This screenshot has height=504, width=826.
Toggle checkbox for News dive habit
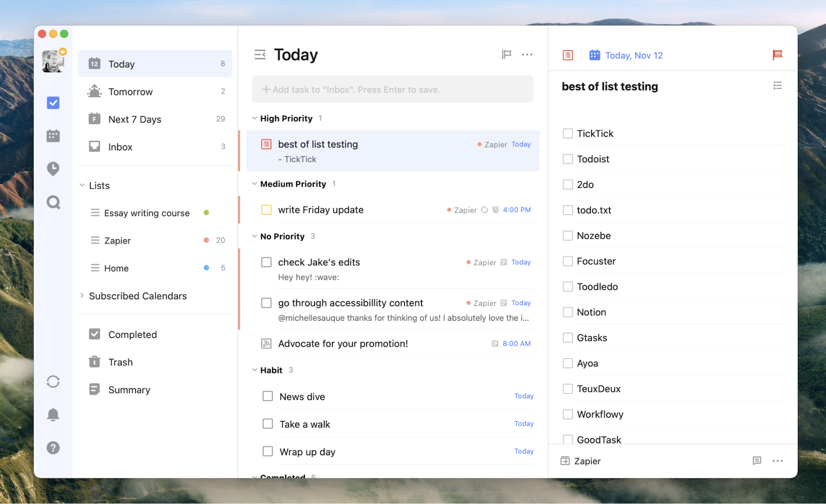click(x=267, y=395)
